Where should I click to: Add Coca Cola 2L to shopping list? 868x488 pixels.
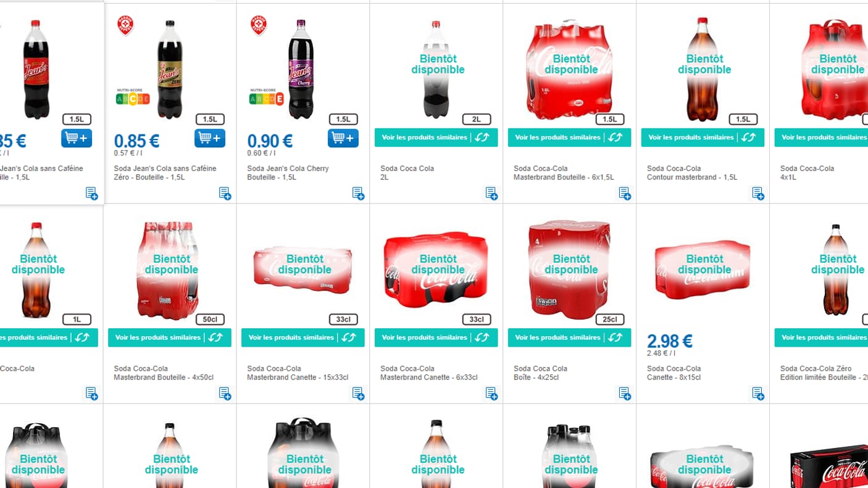point(491,194)
